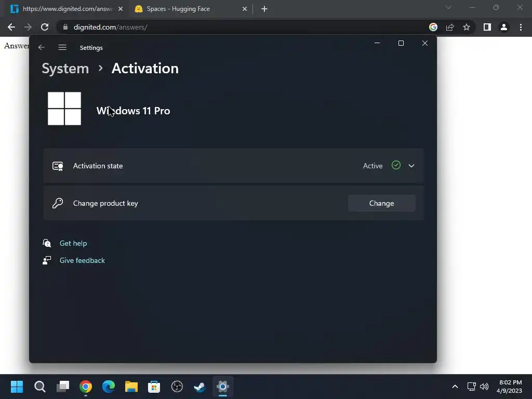Click the share page icon in Chrome
The width and height of the screenshot is (532, 399).
(450, 27)
